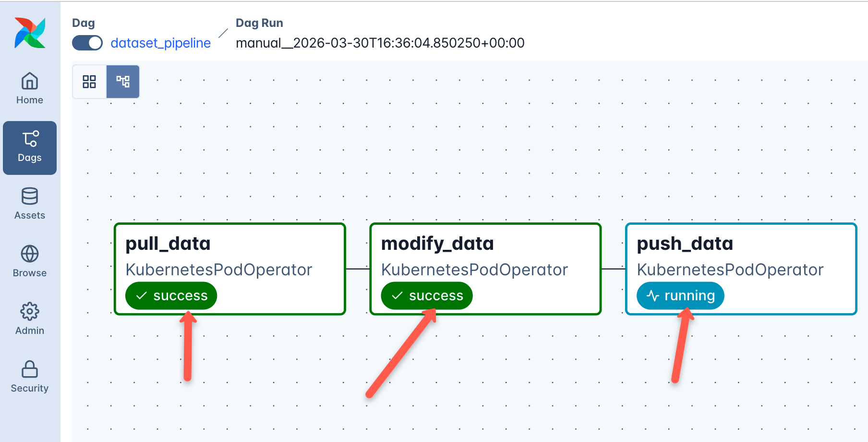868x442 pixels.
Task: Open the Assets page
Action: [x=30, y=204]
